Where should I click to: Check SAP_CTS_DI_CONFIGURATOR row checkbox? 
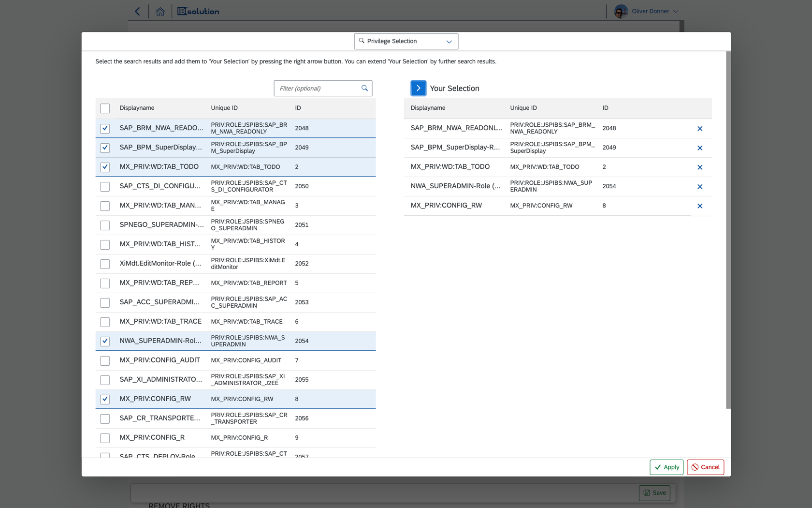pyautogui.click(x=105, y=186)
